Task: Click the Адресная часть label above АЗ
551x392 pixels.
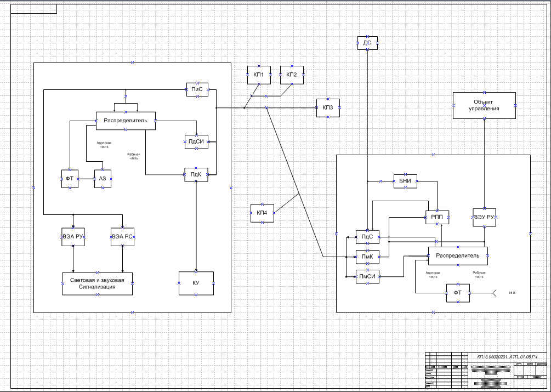Action: click(x=104, y=145)
